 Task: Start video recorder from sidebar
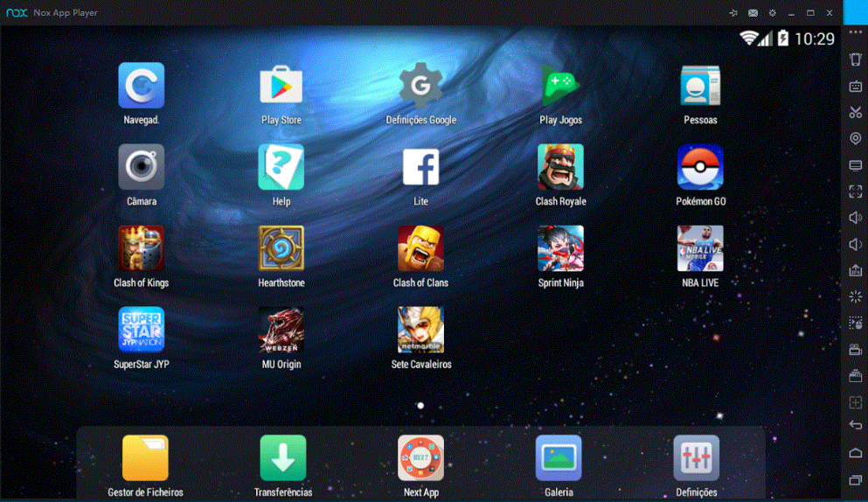click(x=855, y=350)
